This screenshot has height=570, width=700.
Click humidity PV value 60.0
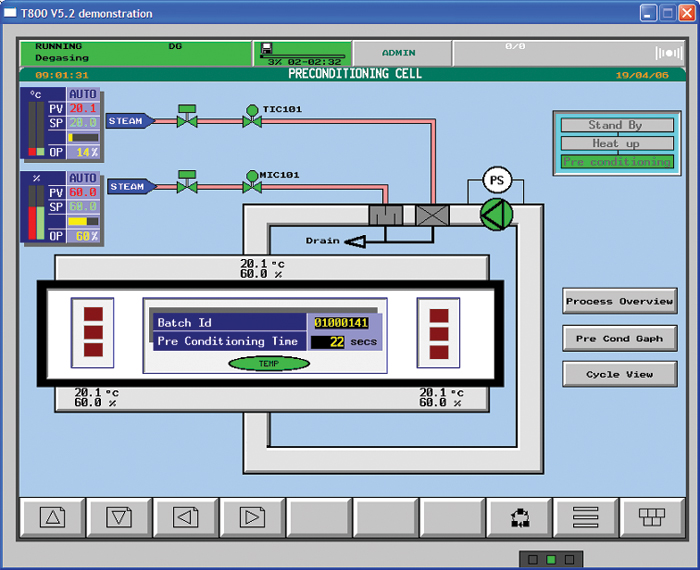point(83,192)
